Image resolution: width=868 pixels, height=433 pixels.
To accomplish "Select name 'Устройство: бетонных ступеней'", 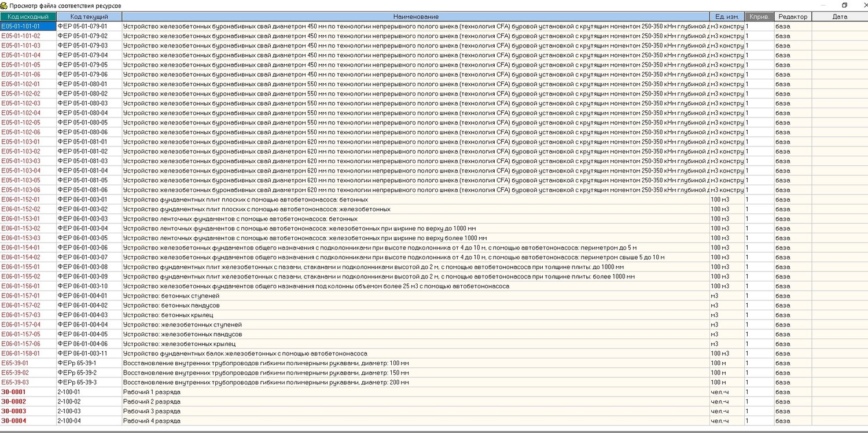I will (415, 296).
